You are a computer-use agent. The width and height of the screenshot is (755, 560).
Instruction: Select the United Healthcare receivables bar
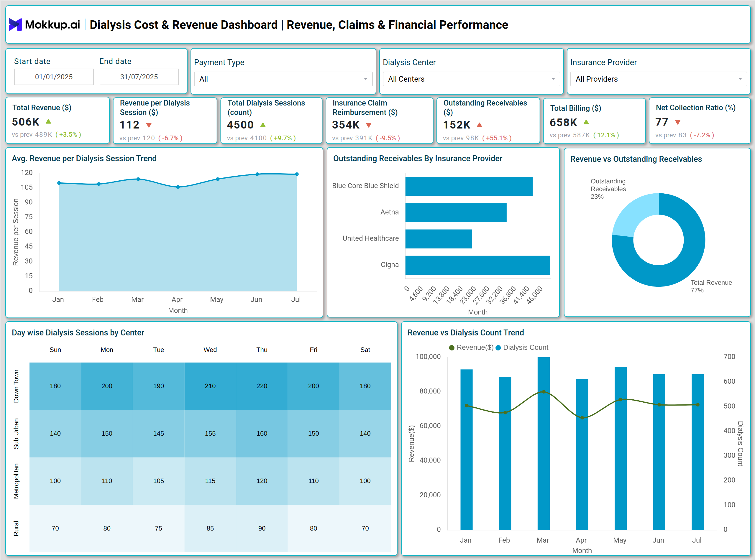tap(439, 239)
